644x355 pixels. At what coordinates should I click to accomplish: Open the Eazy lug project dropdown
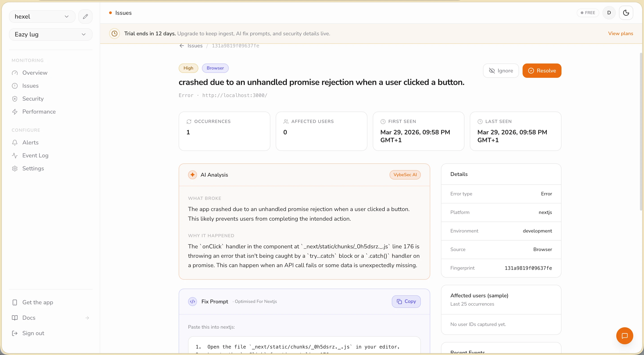51,34
